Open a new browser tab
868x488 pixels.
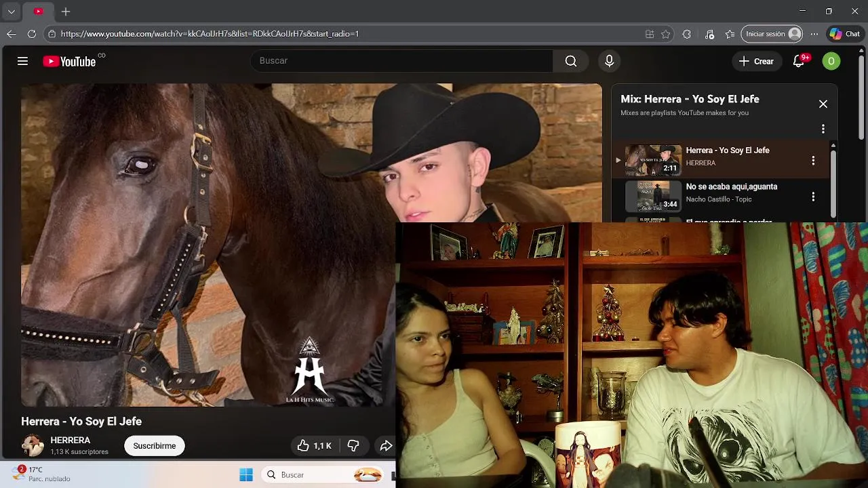[66, 12]
